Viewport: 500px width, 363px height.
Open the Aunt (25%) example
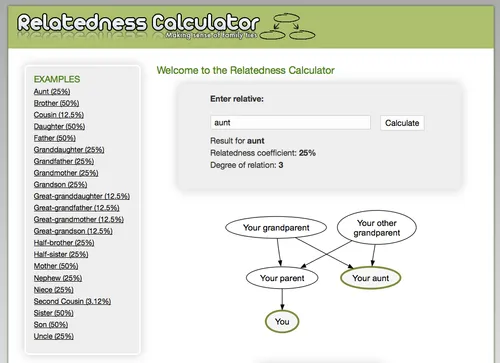pos(52,91)
